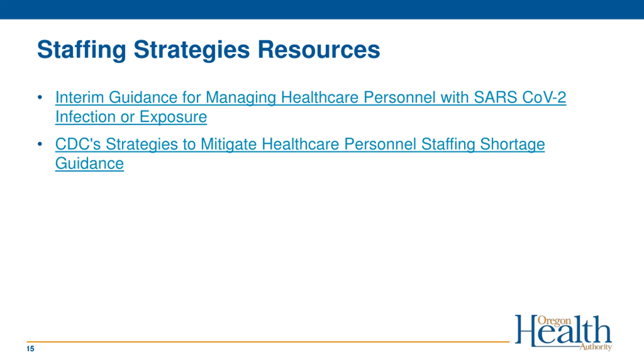Click the orange footer divider line
The height and width of the screenshot is (362, 644).
[268, 342]
